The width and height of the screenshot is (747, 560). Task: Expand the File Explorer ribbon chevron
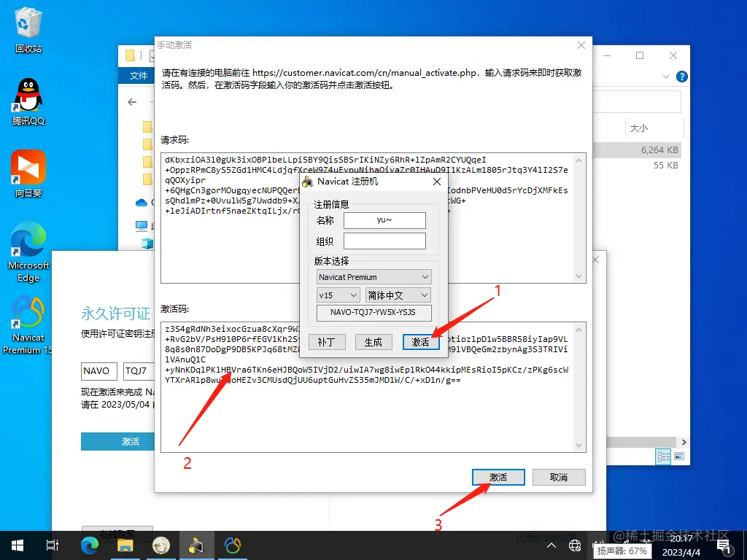(666, 76)
